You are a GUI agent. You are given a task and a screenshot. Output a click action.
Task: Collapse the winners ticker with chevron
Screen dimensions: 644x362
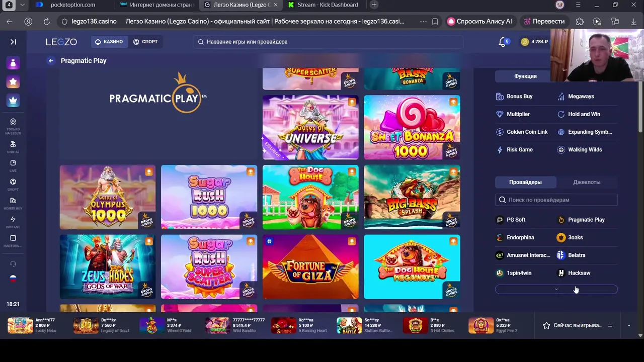point(628,325)
